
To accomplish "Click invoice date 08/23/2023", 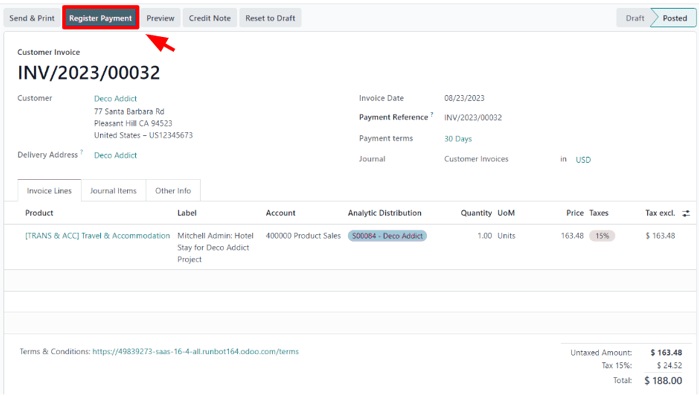I will pyautogui.click(x=464, y=98).
